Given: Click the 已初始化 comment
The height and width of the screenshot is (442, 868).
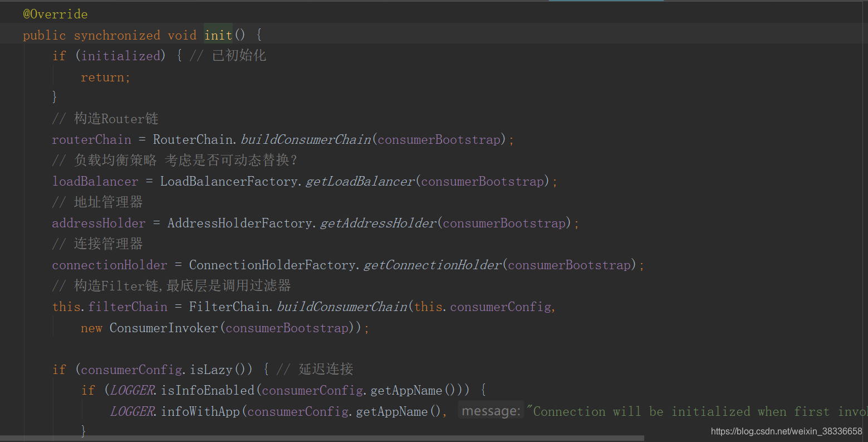Looking at the screenshot, I should [x=228, y=56].
